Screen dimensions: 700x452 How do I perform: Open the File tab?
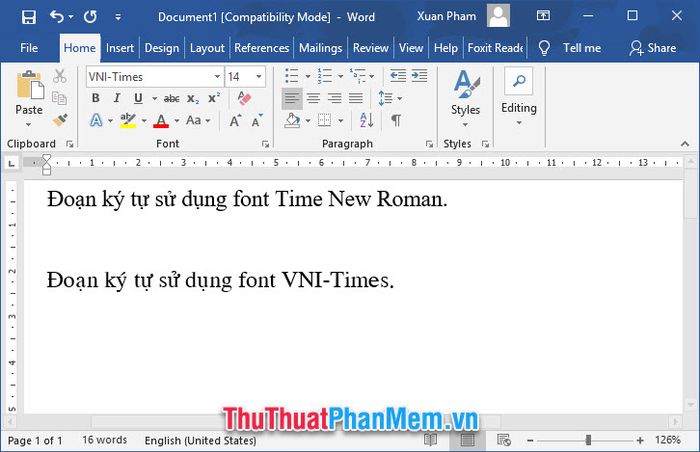(x=29, y=48)
